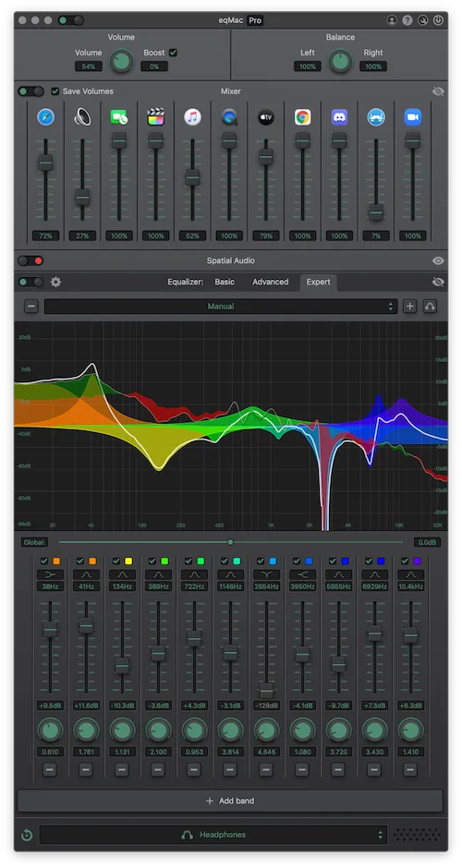Viewport: 462px width, 868px height.
Task: Open the account profile icon in title bar
Action: point(392,20)
